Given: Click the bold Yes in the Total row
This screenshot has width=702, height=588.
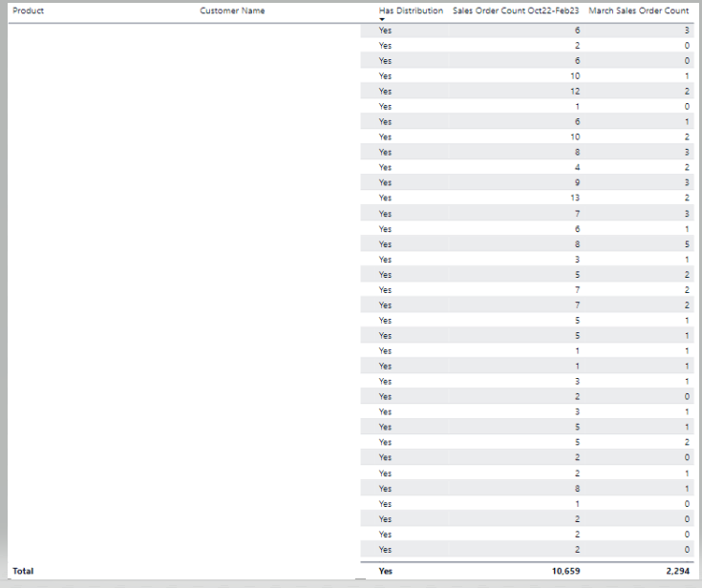Looking at the screenshot, I should point(385,571).
